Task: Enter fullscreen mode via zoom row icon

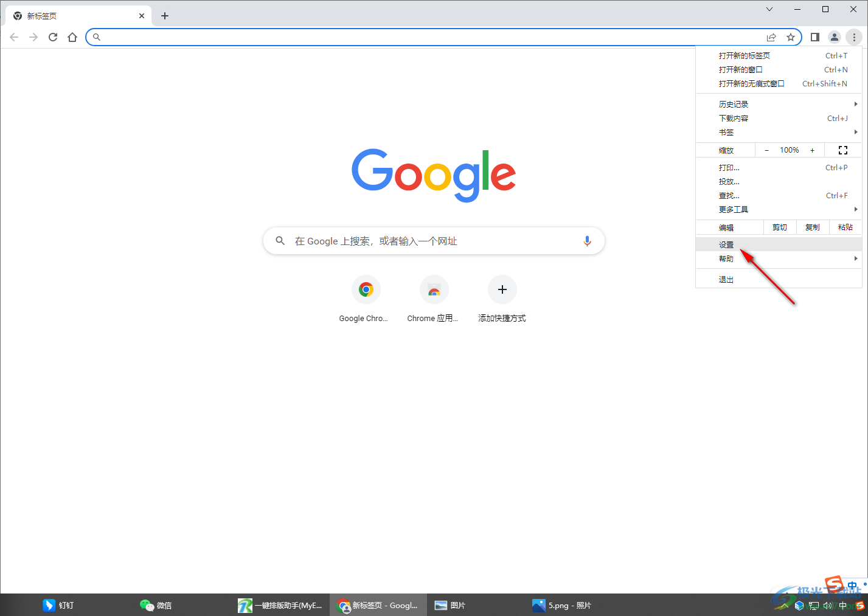Action: tap(843, 150)
